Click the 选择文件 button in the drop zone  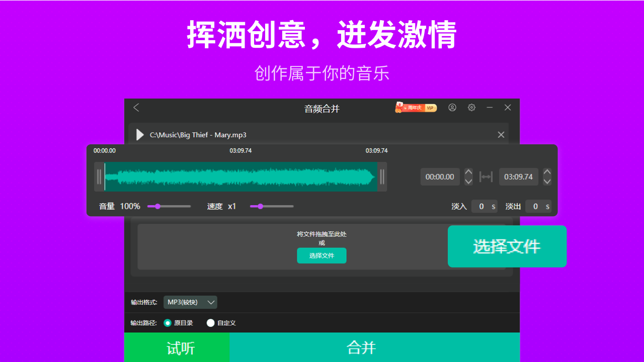(321, 255)
